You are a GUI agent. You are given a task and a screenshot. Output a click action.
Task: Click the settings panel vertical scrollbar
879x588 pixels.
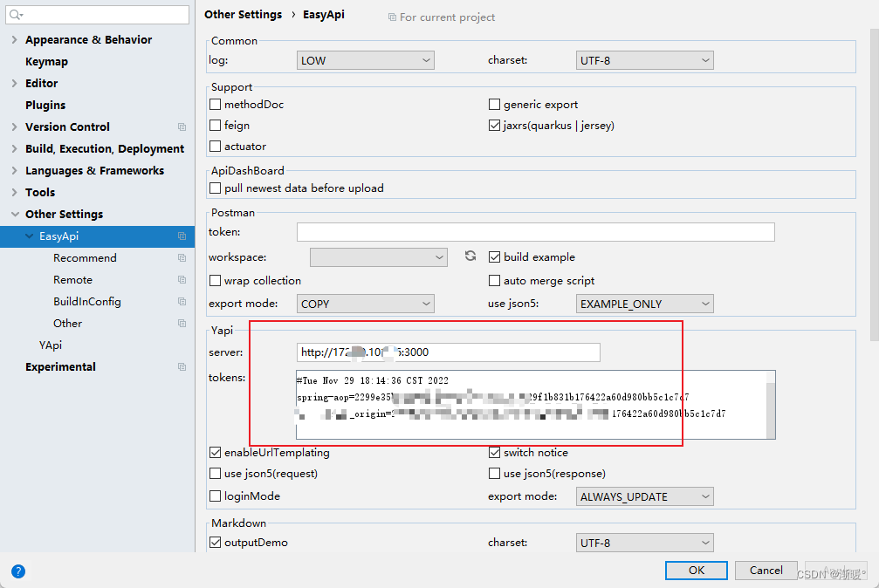point(875,185)
